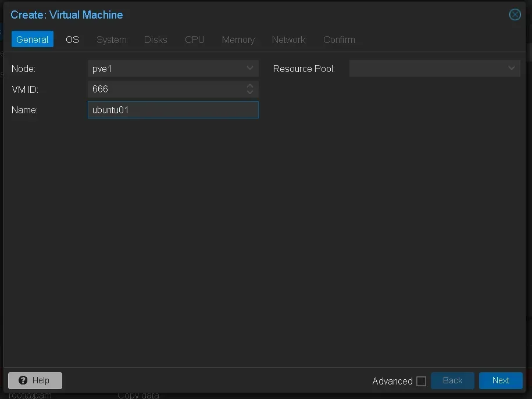
Task: Close the Create Virtual Machine dialog
Action: [x=515, y=15]
